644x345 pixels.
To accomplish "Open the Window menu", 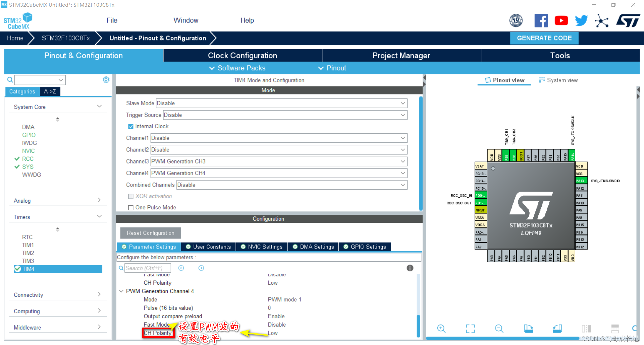I will pyautogui.click(x=186, y=20).
